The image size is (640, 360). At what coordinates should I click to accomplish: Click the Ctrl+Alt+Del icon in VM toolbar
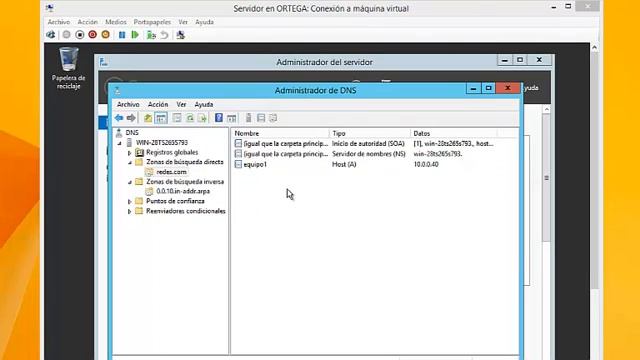(x=51, y=35)
